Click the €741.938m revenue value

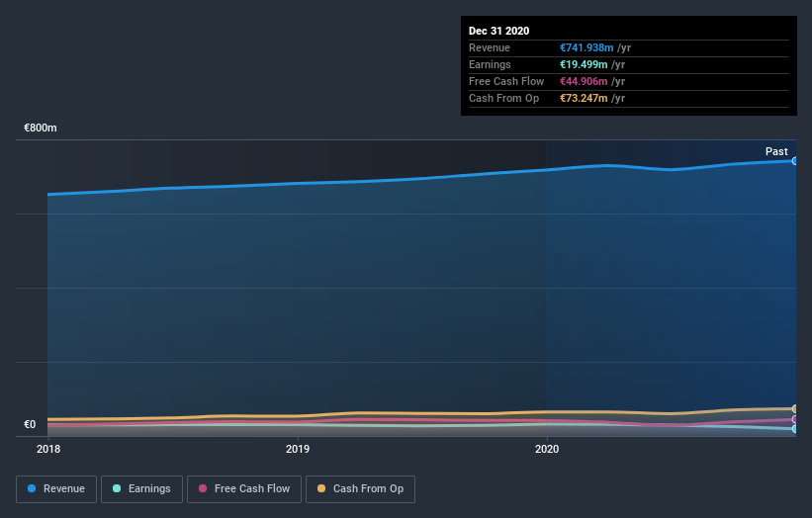point(586,48)
